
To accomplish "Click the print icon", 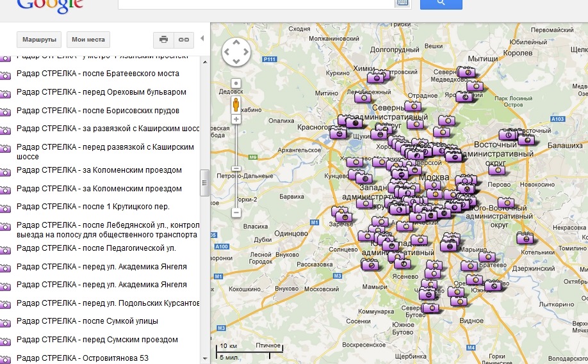I will 163,40.
